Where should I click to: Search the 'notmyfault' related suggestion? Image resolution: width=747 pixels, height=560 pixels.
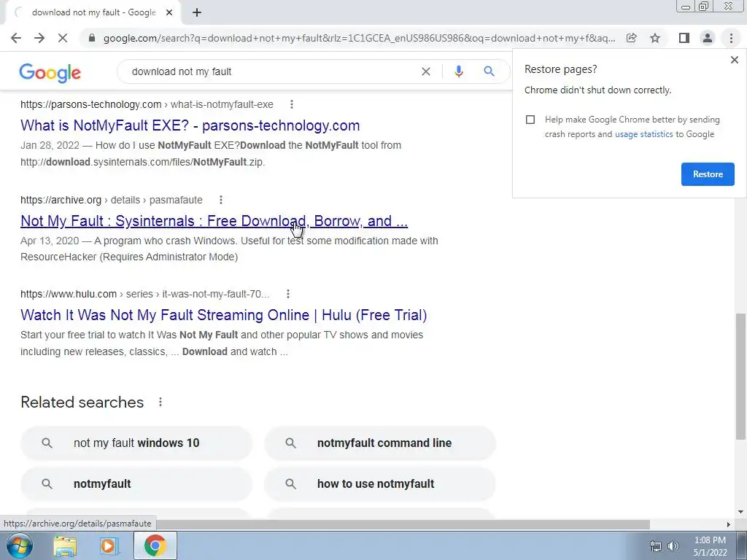[136, 484]
